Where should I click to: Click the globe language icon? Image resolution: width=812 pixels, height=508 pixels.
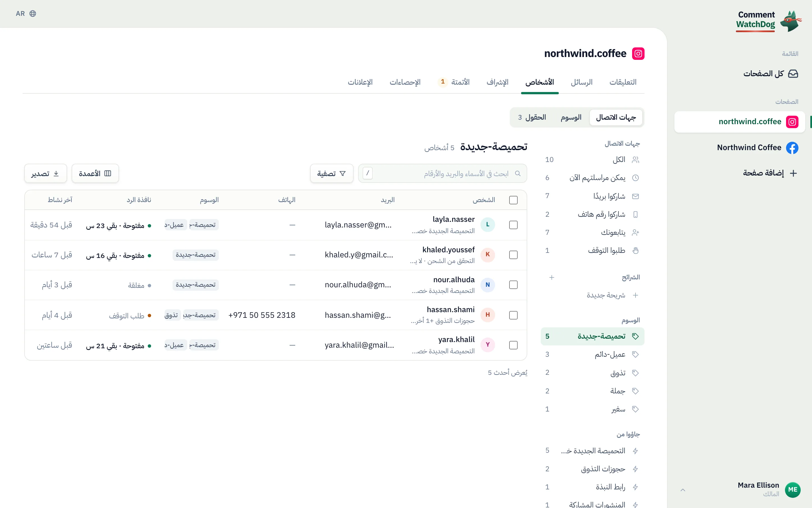pyautogui.click(x=32, y=14)
